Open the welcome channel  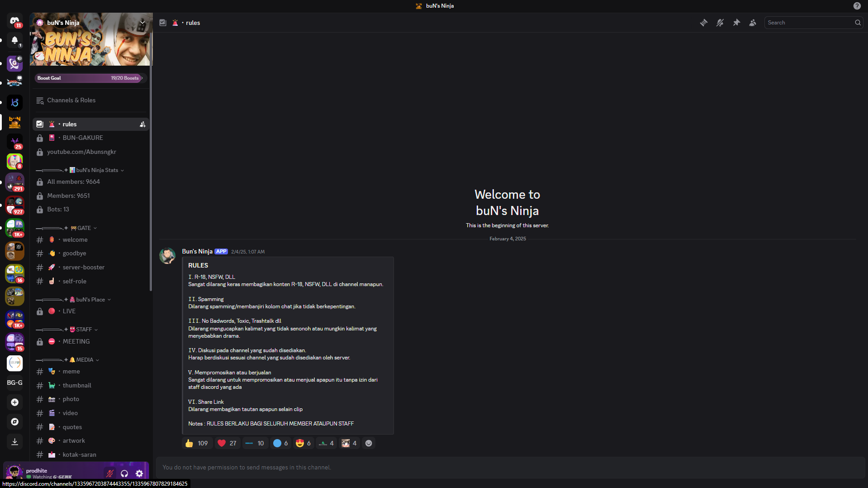[90, 239]
